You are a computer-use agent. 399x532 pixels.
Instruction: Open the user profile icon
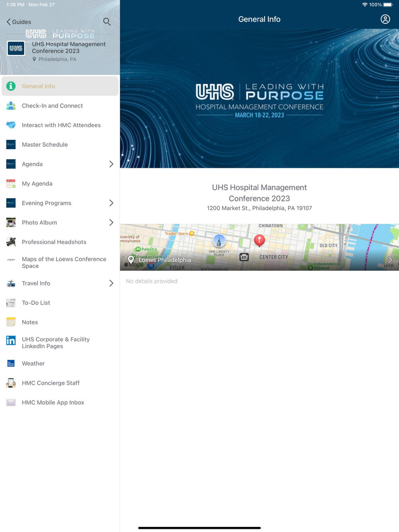click(x=385, y=19)
